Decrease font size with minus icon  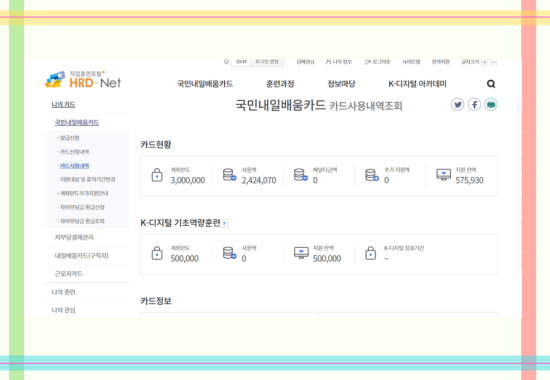(494, 62)
